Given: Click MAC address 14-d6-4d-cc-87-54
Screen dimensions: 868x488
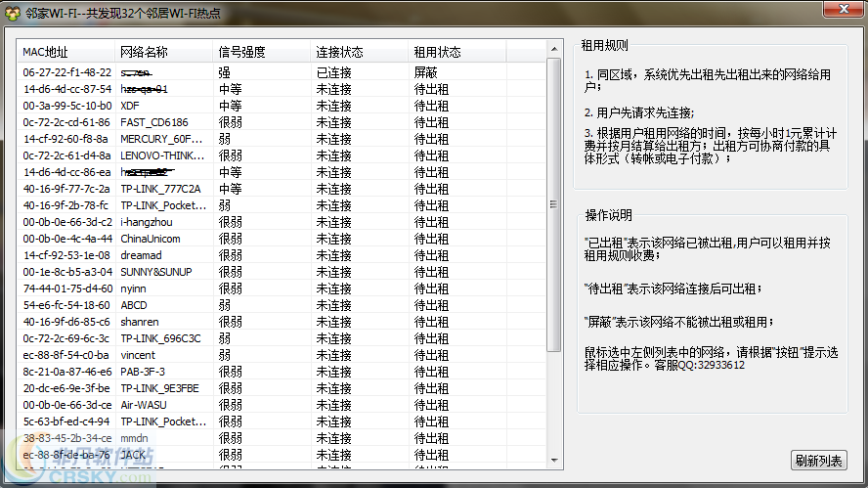Looking at the screenshot, I should (x=67, y=89).
